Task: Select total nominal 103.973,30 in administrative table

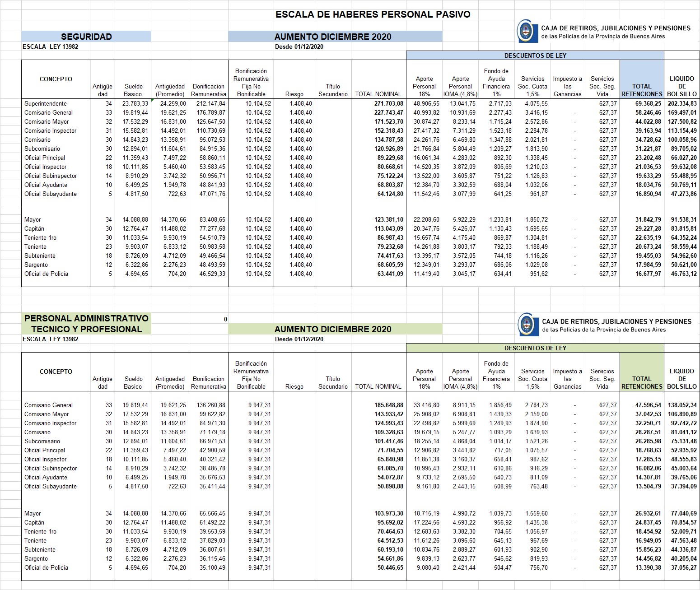Action: pos(388,514)
